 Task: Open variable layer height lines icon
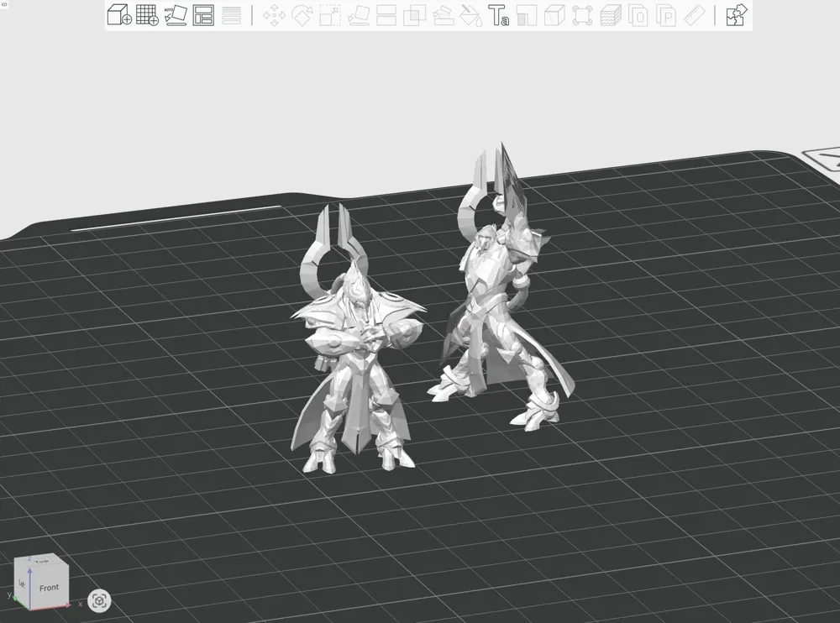click(x=232, y=15)
